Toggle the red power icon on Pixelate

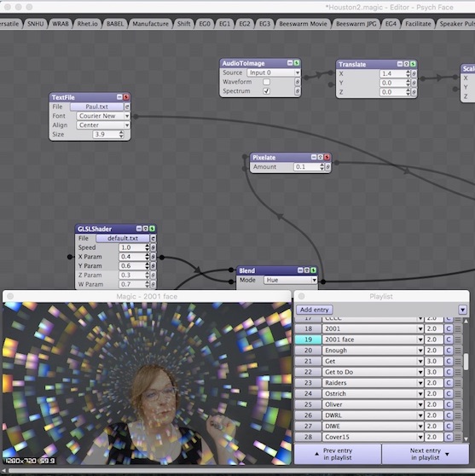click(327, 157)
